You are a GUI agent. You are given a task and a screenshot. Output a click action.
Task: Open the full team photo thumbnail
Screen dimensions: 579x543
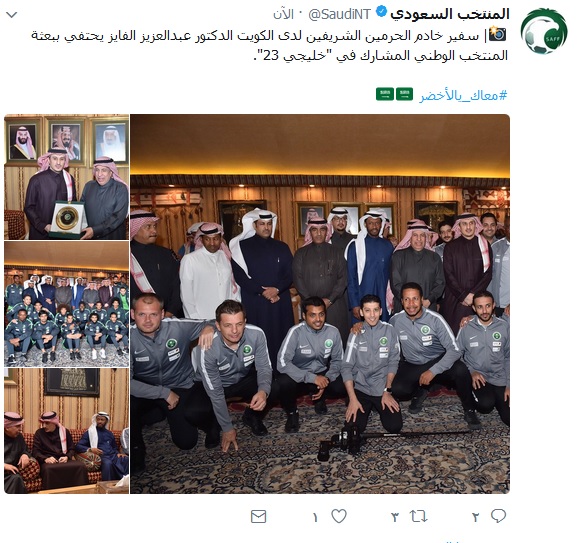(66, 304)
